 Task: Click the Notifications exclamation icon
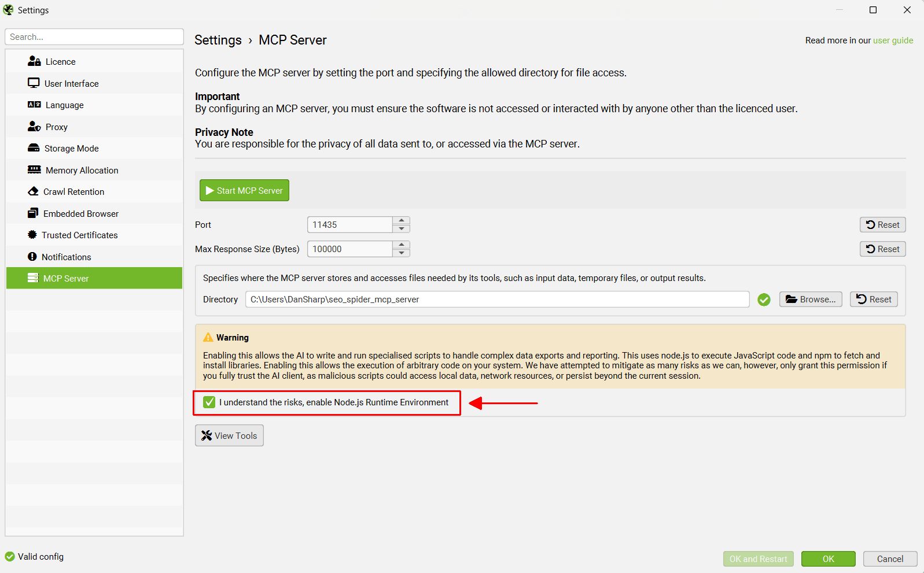coord(32,257)
